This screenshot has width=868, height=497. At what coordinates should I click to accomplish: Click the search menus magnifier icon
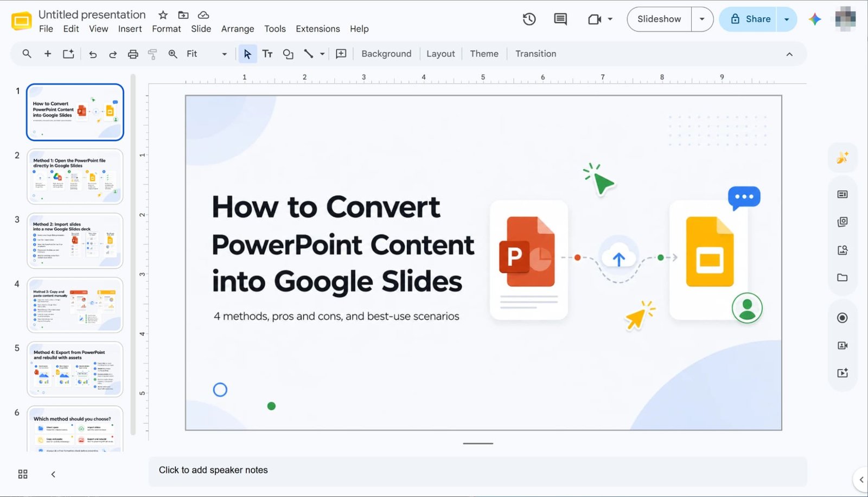click(x=27, y=54)
